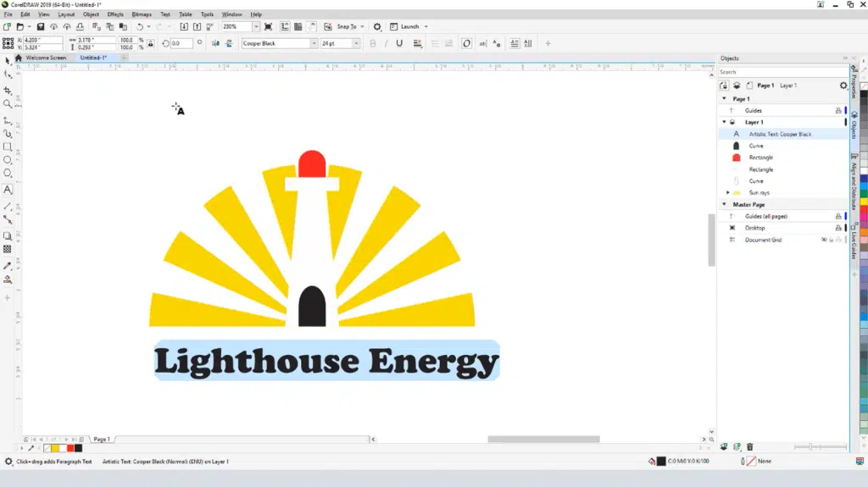Select the Ellipse tool
The height and width of the screenshot is (487, 868).
click(7, 160)
